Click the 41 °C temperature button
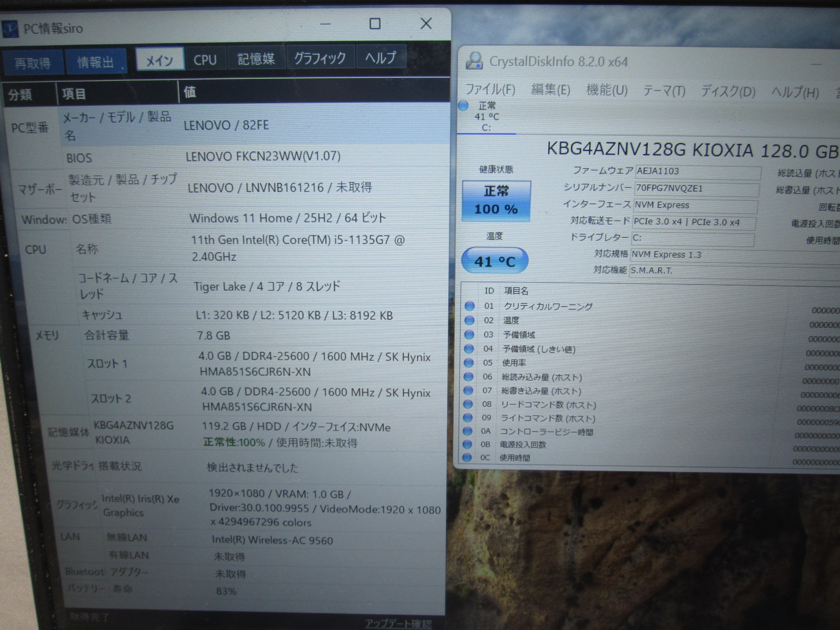The height and width of the screenshot is (630, 840). coord(495,261)
